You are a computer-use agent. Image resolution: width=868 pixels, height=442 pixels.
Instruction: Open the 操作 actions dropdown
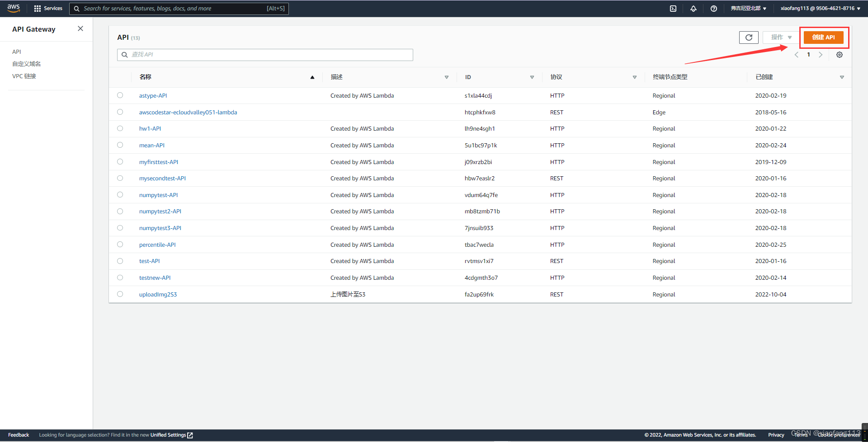(781, 38)
